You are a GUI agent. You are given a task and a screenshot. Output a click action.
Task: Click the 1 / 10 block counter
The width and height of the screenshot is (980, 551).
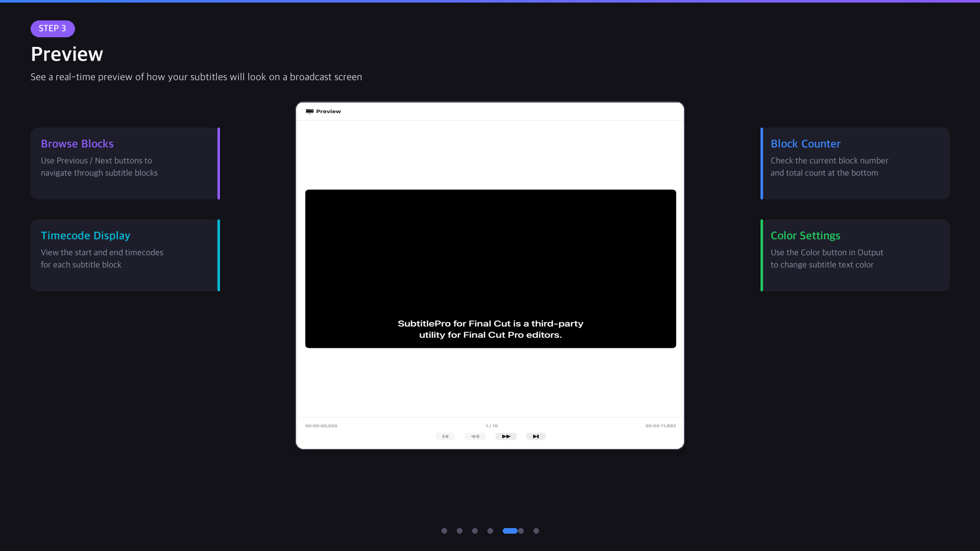[491, 425]
